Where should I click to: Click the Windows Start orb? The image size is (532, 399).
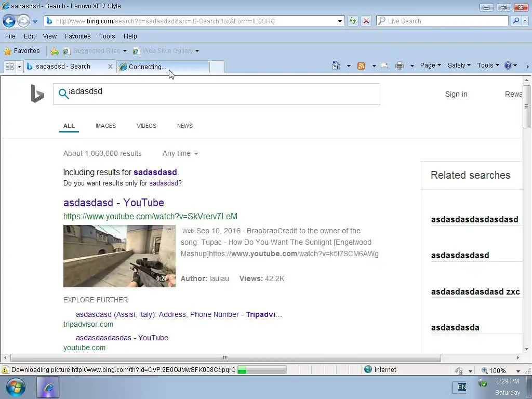(16, 388)
